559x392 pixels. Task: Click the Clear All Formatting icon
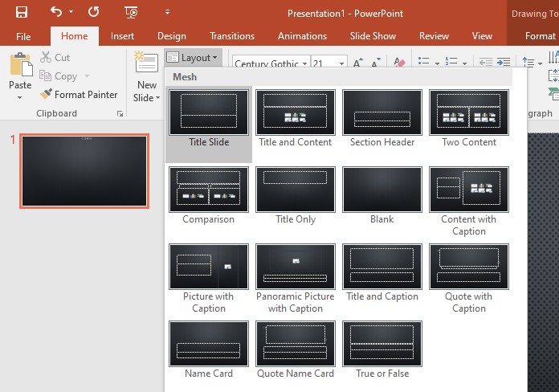coord(399,62)
